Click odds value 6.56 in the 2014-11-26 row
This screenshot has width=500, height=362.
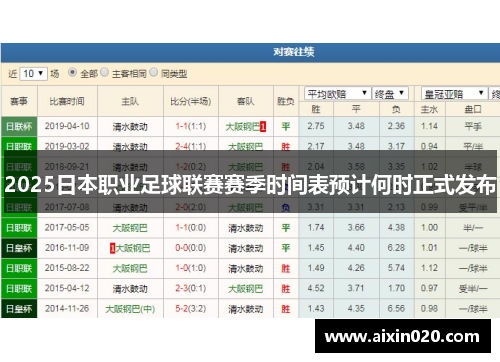pos(396,309)
